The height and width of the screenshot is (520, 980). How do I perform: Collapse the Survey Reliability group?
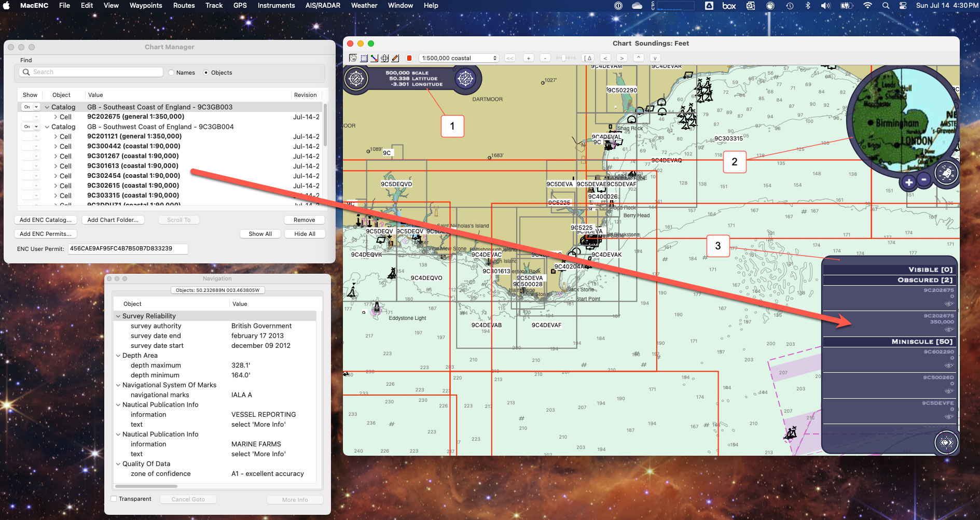[118, 316]
